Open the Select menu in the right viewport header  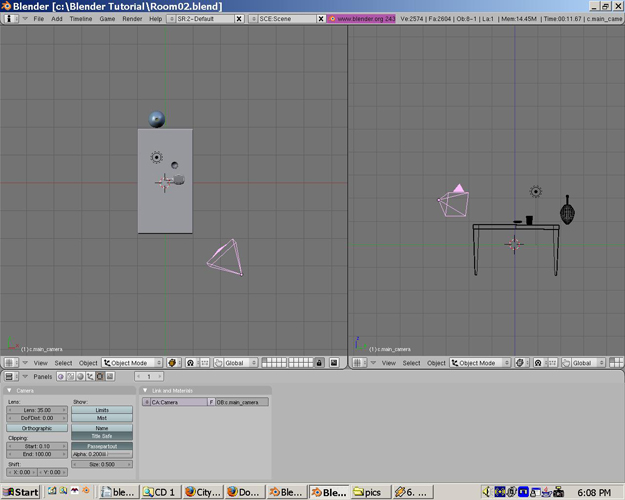coord(411,363)
